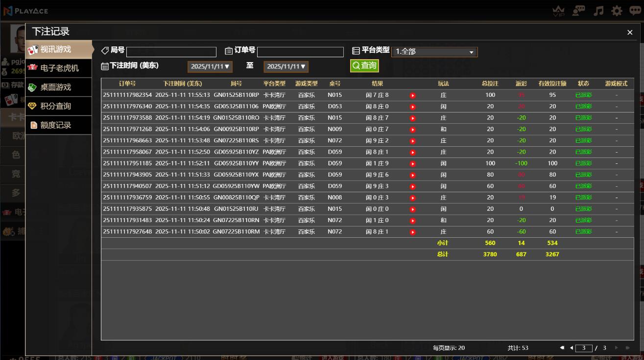Close the 下注记录 dialog
Viewport: 644px width, 360px height.
click(x=630, y=32)
